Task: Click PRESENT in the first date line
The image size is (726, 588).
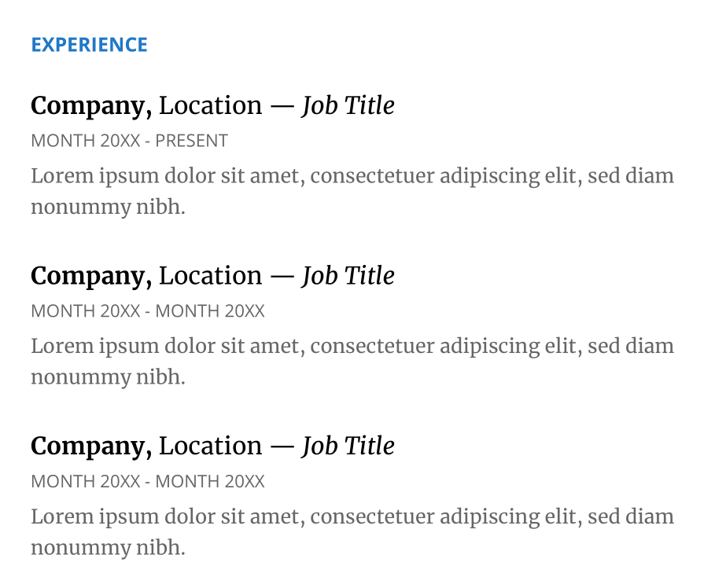Action: (x=192, y=141)
